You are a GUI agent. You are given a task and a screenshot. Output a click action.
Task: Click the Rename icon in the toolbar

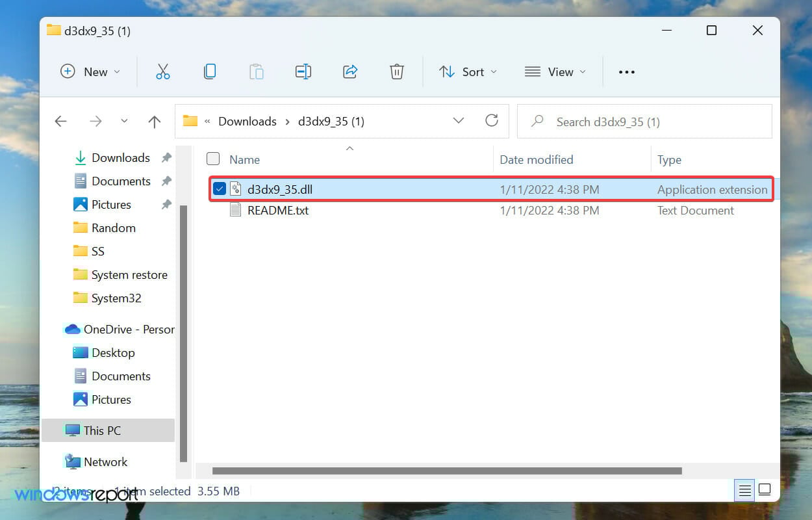tap(303, 71)
